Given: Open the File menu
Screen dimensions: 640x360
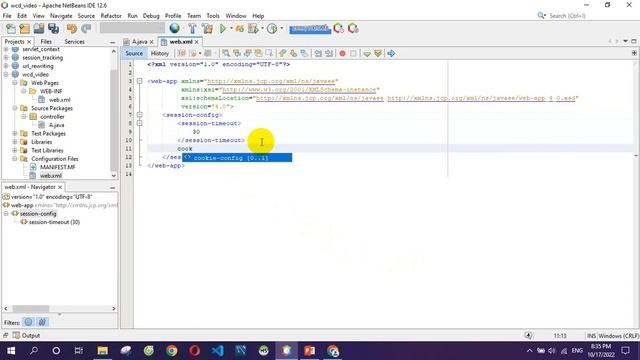Looking at the screenshot, I should 7,16.
